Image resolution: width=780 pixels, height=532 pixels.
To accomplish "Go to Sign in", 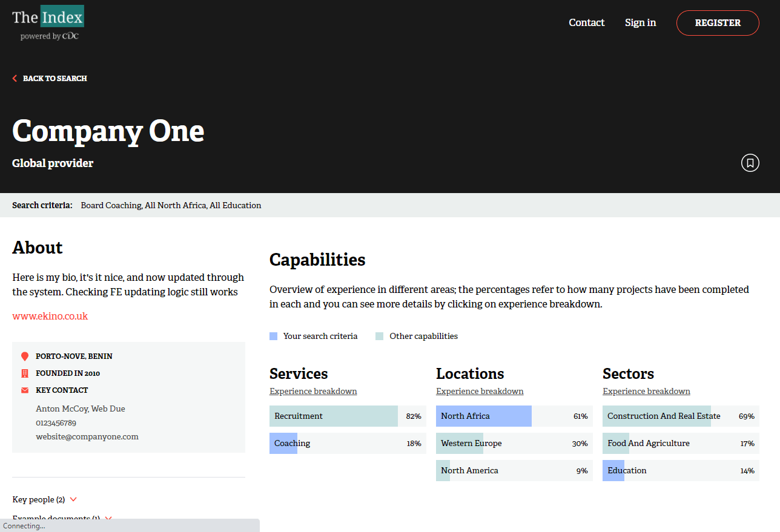I will point(640,23).
